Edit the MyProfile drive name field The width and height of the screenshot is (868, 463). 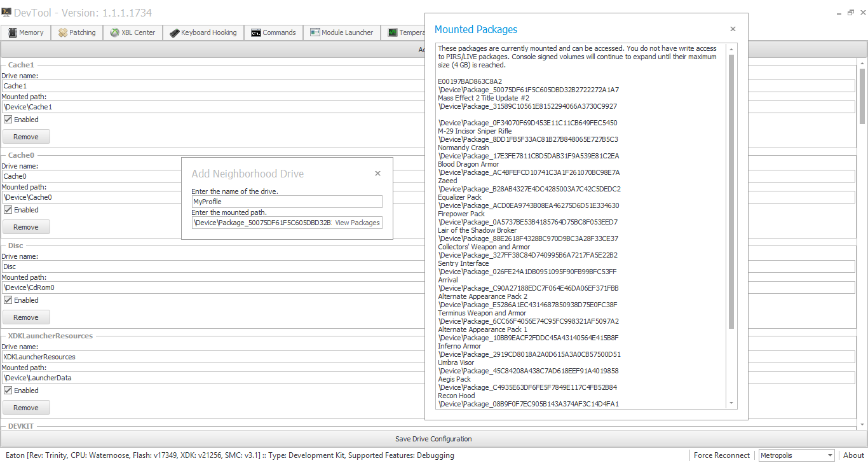287,202
